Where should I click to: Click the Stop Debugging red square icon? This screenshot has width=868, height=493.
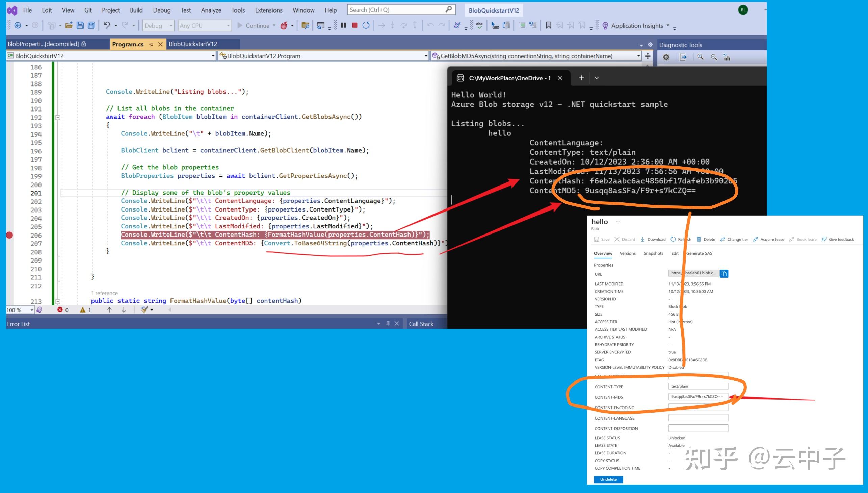tap(354, 25)
